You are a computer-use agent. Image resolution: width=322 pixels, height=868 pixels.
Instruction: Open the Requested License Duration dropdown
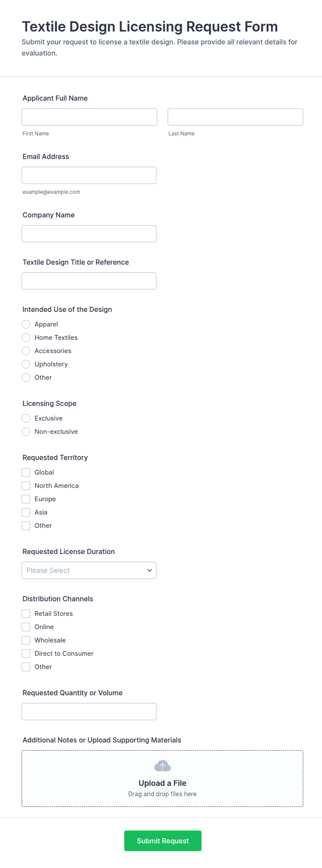pos(89,570)
